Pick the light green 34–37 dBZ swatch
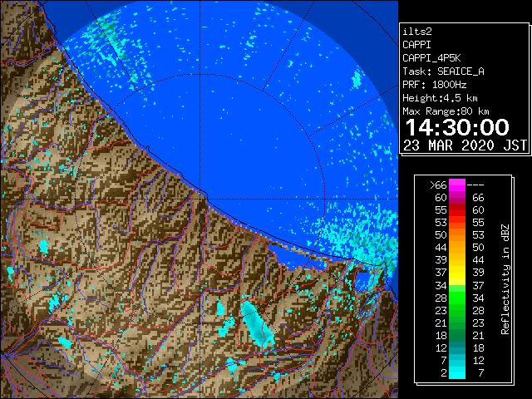Image resolution: width=532 pixels, height=399 pixels. pos(457,288)
